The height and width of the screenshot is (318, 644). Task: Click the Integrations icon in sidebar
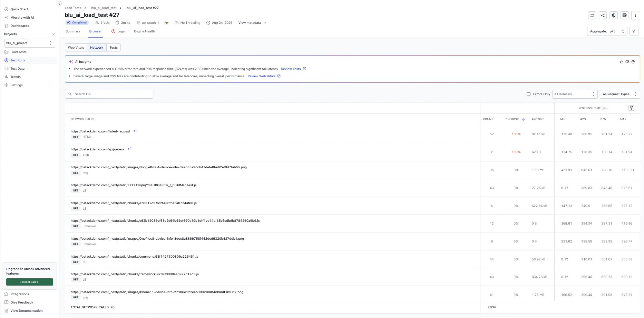(x=6, y=294)
